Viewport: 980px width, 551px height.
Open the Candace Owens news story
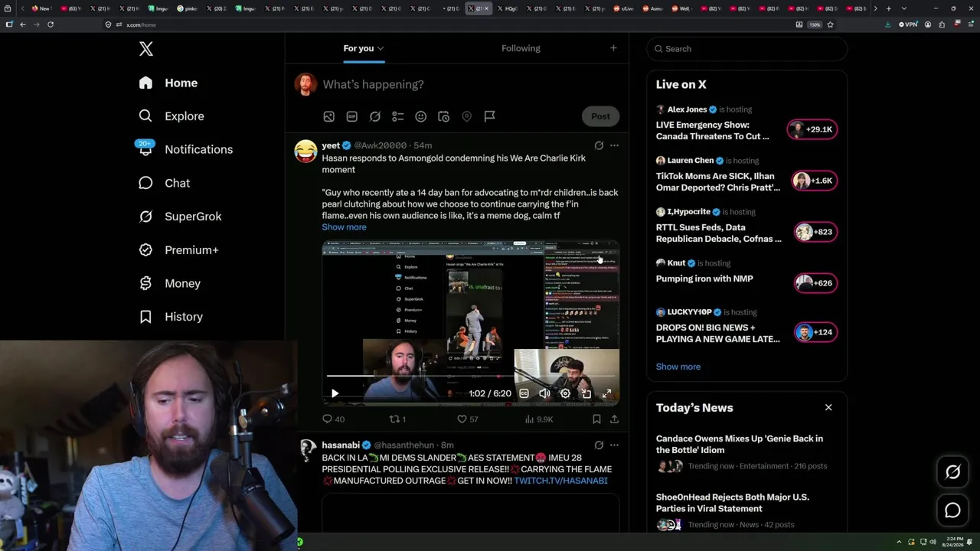click(x=746, y=452)
